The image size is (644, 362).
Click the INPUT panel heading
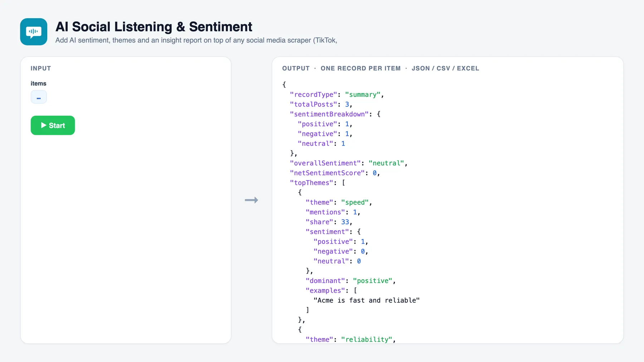click(x=41, y=68)
